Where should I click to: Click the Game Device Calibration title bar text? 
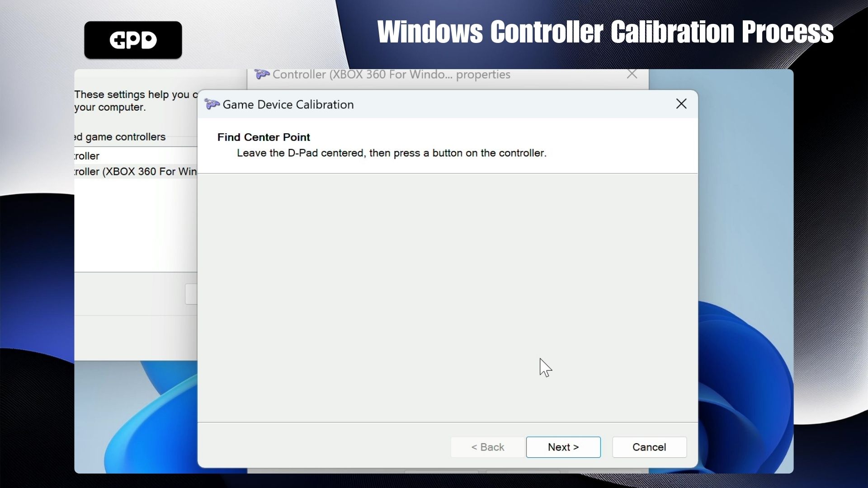[288, 104]
